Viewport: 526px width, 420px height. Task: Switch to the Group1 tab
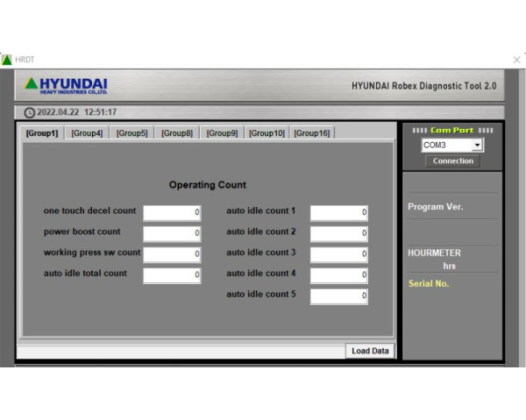pyautogui.click(x=41, y=133)
